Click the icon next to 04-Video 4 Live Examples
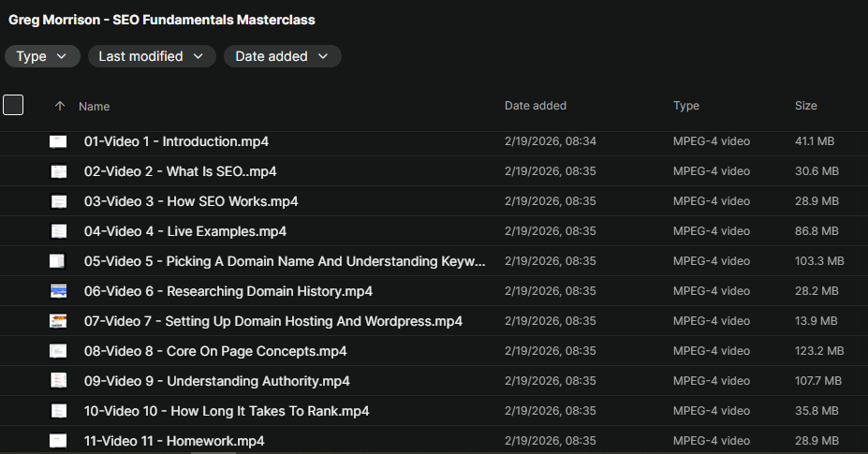This screenshot has height=454, width=868. click(58, 231)
